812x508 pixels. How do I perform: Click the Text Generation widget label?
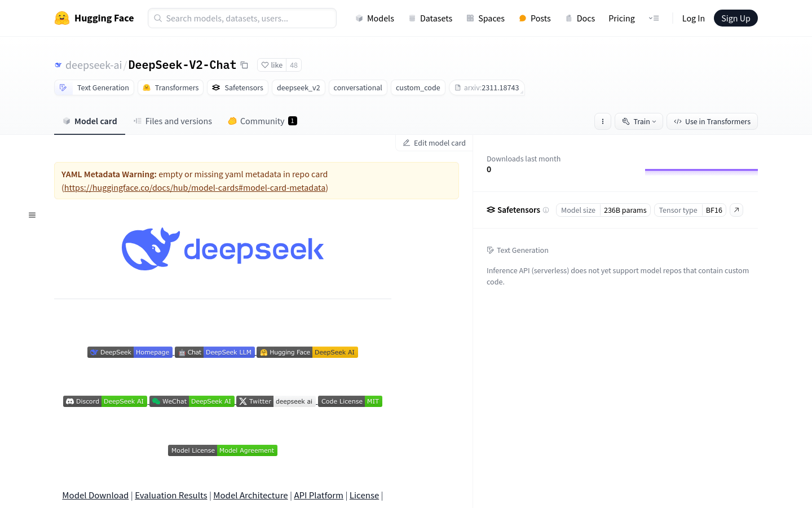click(518, 250)
